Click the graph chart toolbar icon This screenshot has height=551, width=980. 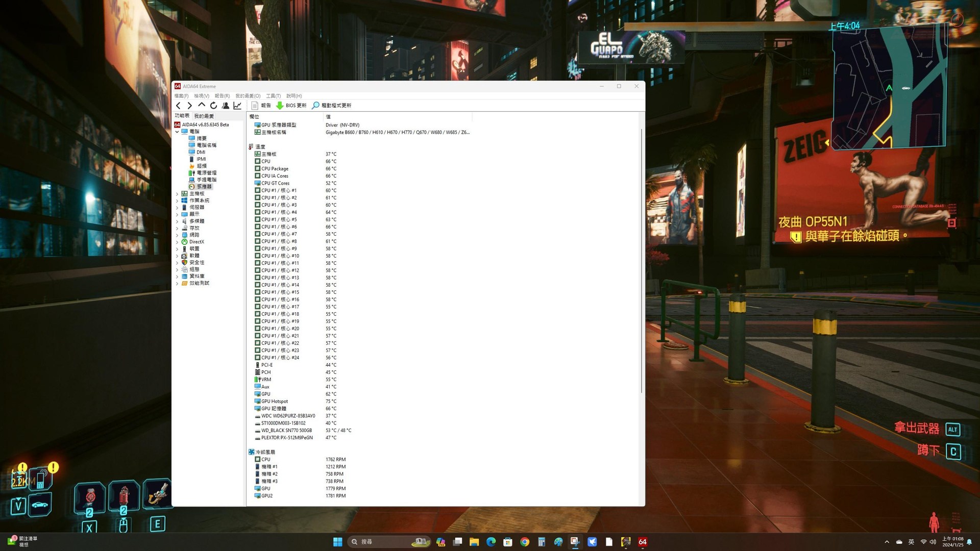click(237, 106)
